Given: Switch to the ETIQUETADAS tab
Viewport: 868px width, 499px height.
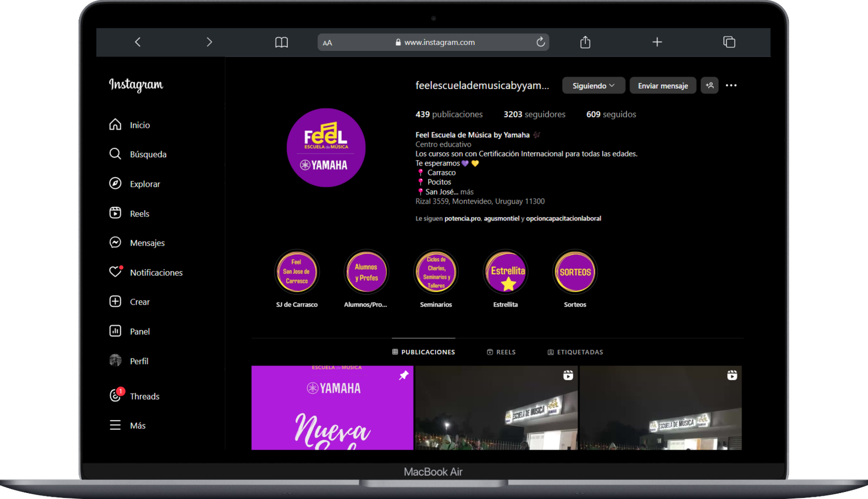Looking at the screenshot, I should tap(575, 352).
